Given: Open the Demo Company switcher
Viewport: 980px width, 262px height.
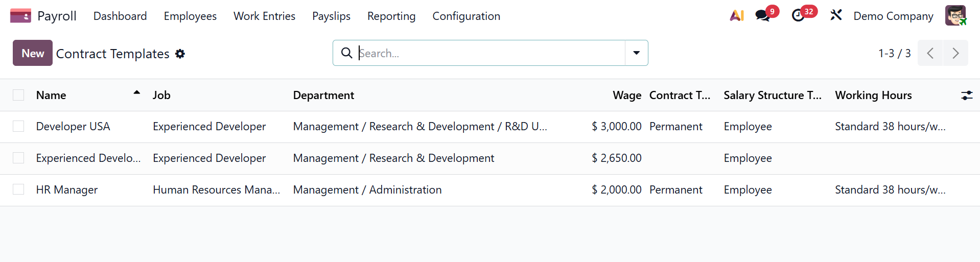Looking at the screenshot, I should (x=893, y=16).
